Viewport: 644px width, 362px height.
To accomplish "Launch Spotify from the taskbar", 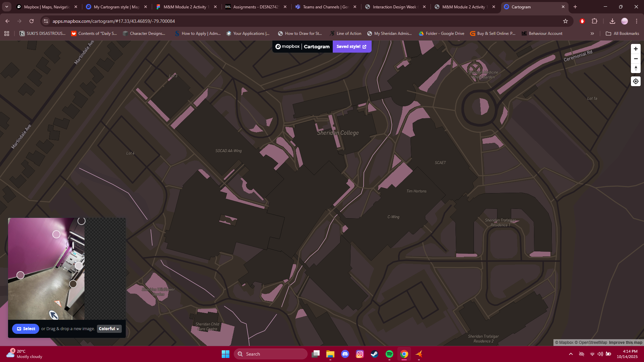I will click(389, 354).
